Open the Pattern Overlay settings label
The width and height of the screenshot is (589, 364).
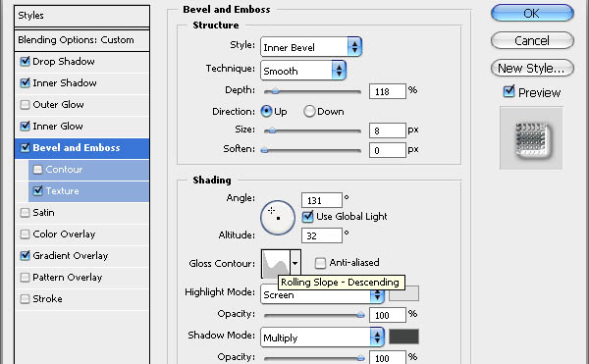pos(67,278)
